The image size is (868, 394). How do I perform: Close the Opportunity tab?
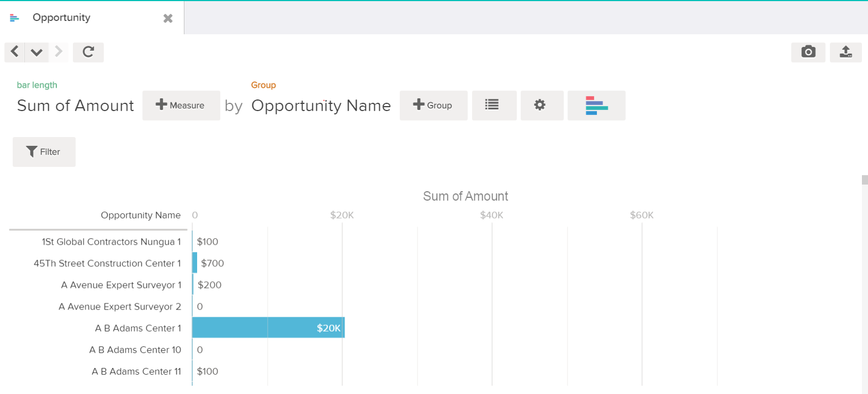point(168,18)
